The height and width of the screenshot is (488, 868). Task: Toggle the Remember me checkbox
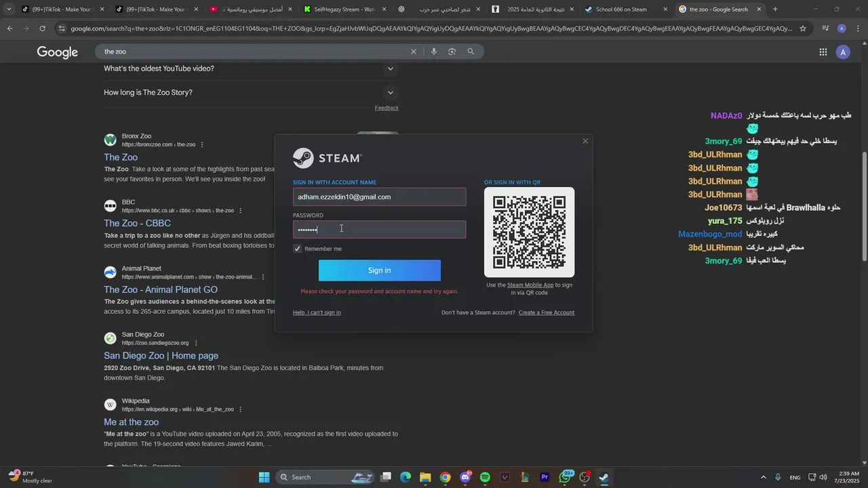click(x=297, y=249)
